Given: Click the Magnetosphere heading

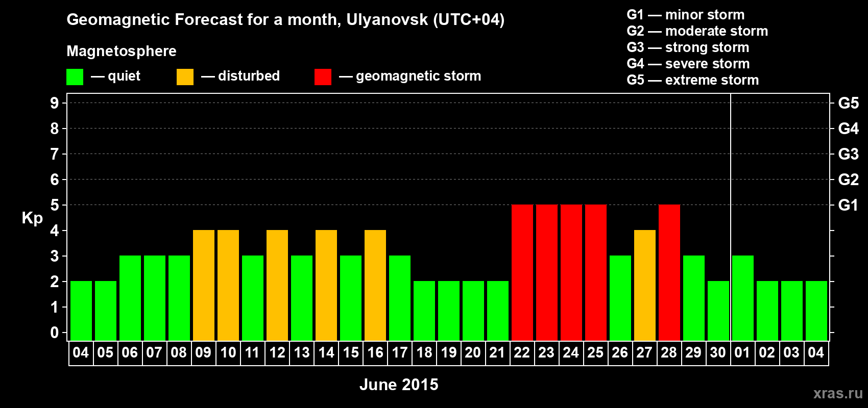Looking at the screenshot, I should [122, 52].
